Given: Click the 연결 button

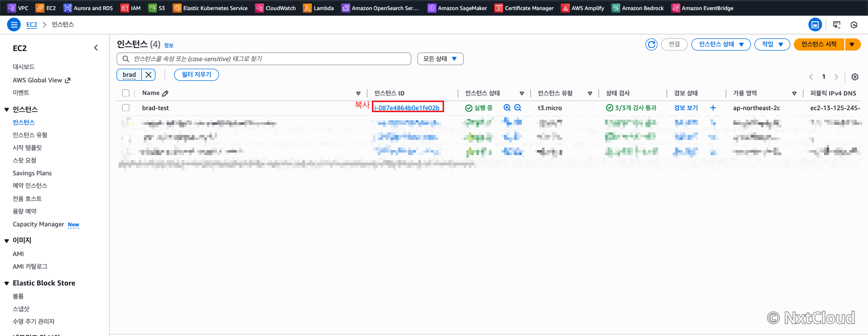Looking at the screenshot, I should point(674,44).
